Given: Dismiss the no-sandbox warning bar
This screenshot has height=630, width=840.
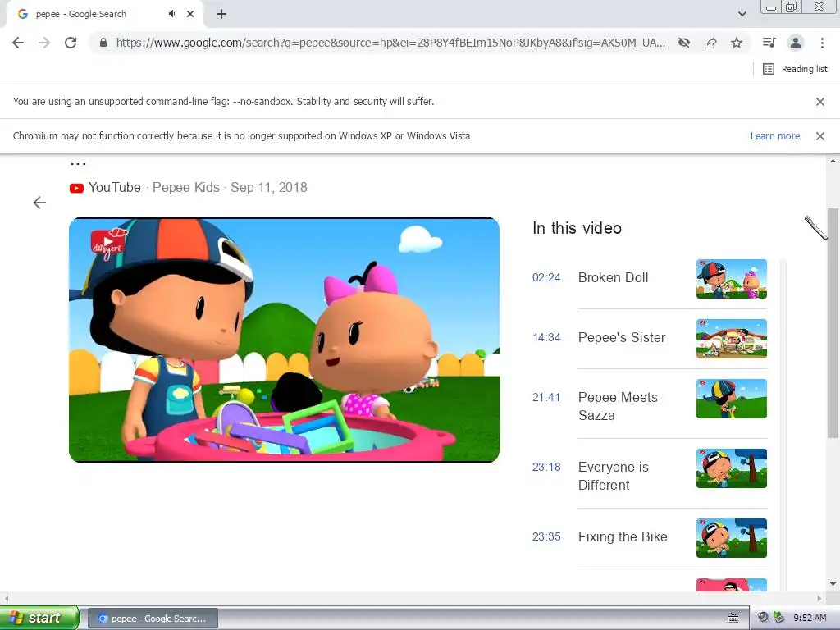Looking at the screenshot, I should (820, 102).
